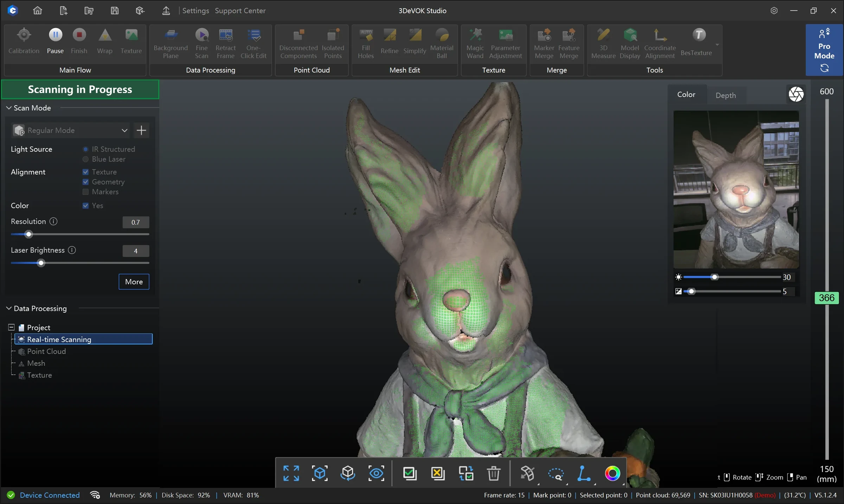Go to the home screen icon

coord(38,11)
